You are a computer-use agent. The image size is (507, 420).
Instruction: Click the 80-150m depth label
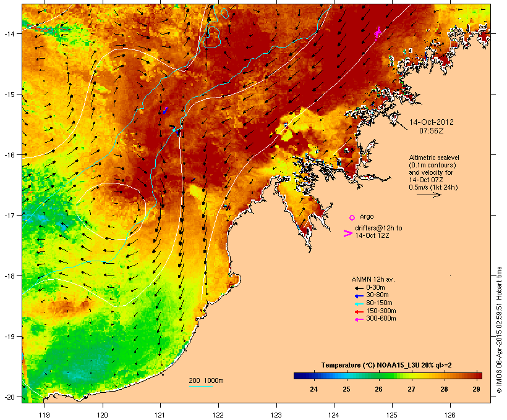[x=379, y=303]
